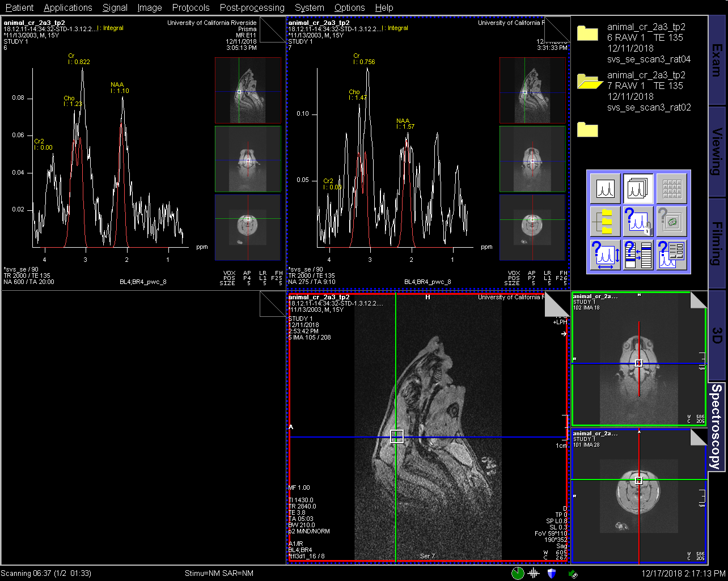The width and height of the screenshot is (728, 581).
Task: Click the spectrum scaling arrows icon
Action: (606, 255)
